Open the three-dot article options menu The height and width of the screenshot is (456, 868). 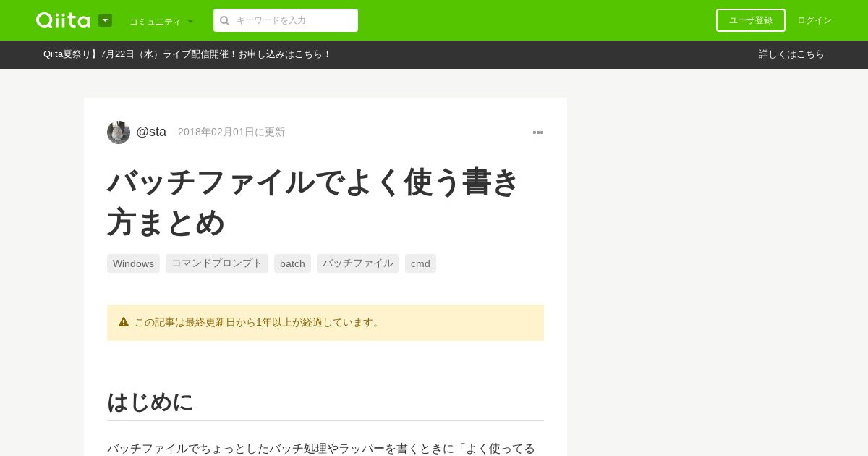tap(538, 132)
